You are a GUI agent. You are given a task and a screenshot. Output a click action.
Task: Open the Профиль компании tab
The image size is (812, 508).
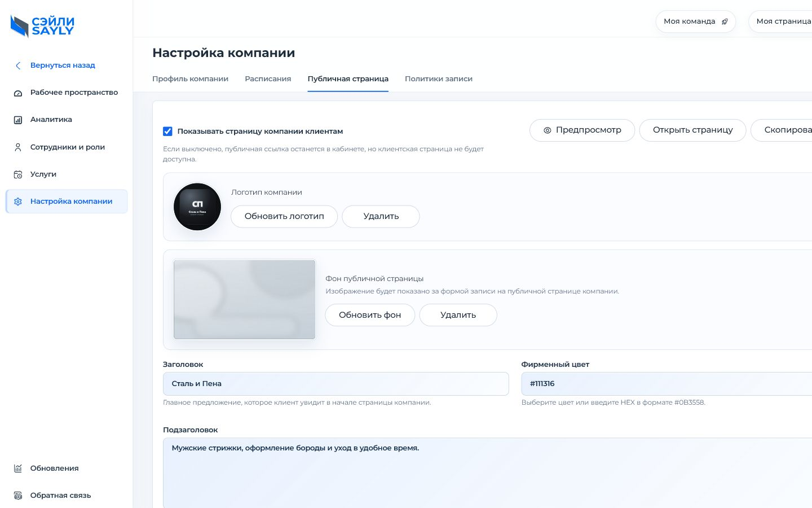pyautogui.click(x=190, y=79)
